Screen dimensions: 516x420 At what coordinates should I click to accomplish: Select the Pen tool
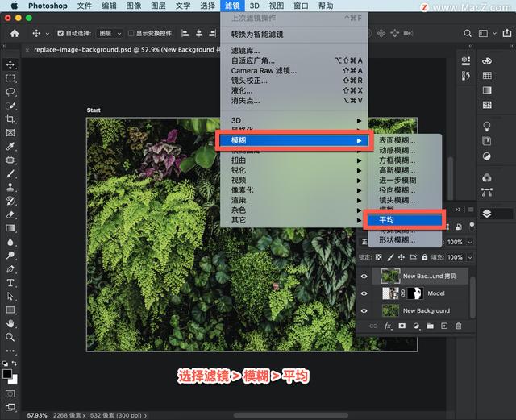pos(10,269)
